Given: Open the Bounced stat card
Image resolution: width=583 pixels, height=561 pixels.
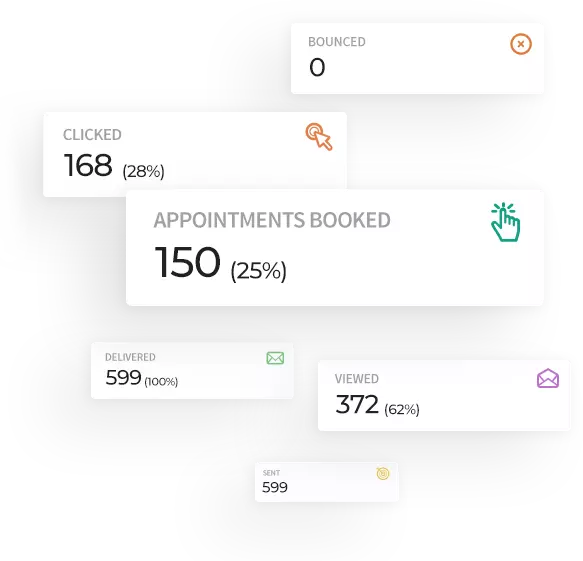Looking at the screenshot, I should [417, 58].
